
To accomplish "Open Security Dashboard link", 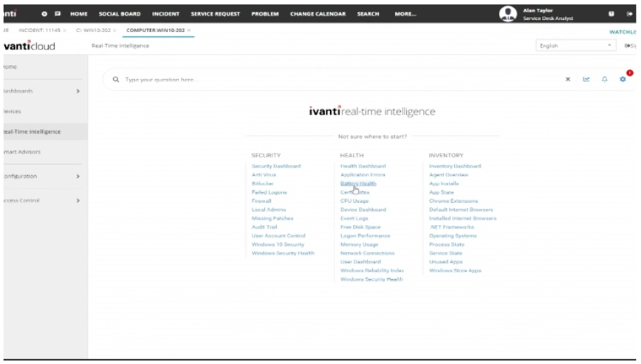I will click(276, 166).
